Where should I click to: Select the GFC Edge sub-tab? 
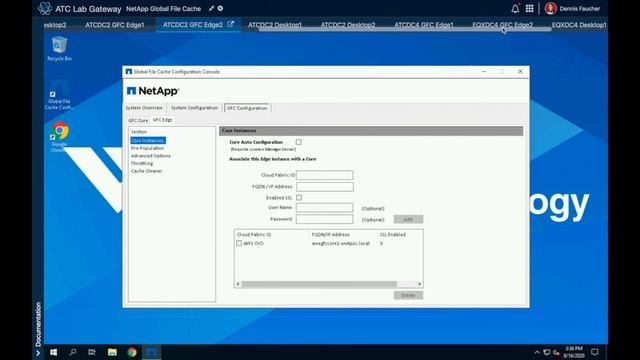(x=162, y=120)
